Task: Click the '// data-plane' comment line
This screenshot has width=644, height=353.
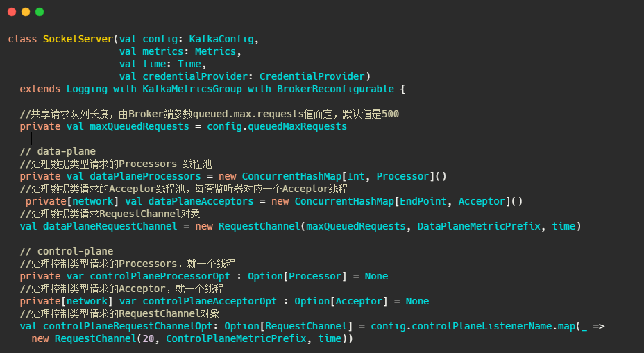Action: [58, 151]
